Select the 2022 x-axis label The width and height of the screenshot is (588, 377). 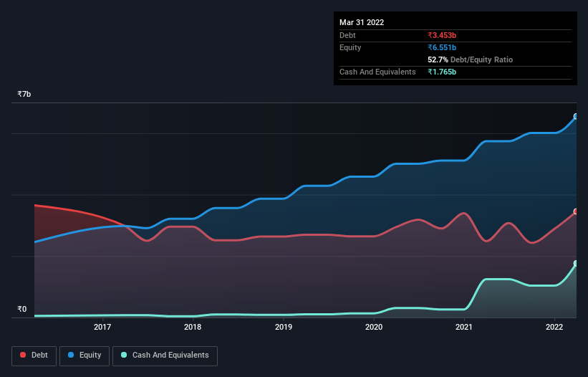click(x=554, y=327)
